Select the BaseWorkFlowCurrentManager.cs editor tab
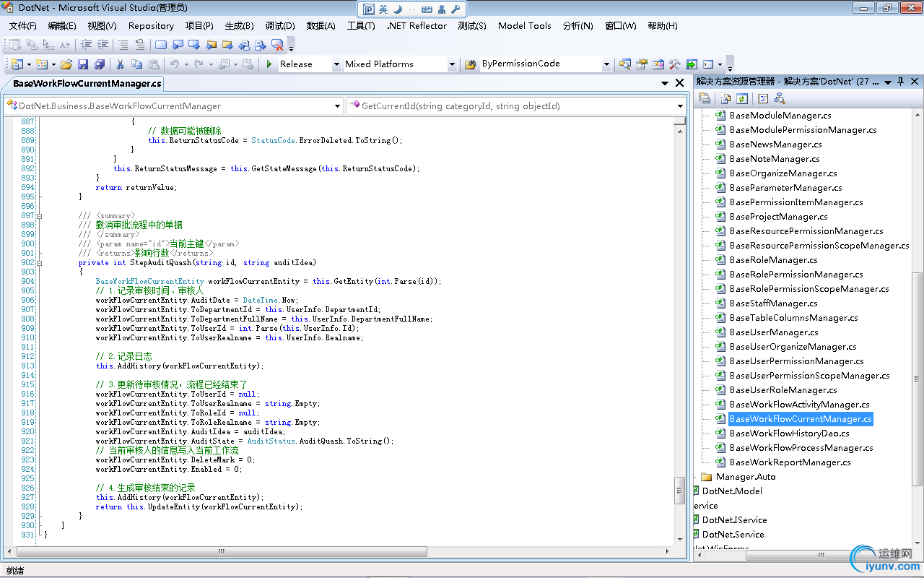This screenshot has width=924, height=578. (x=87, y=84)
